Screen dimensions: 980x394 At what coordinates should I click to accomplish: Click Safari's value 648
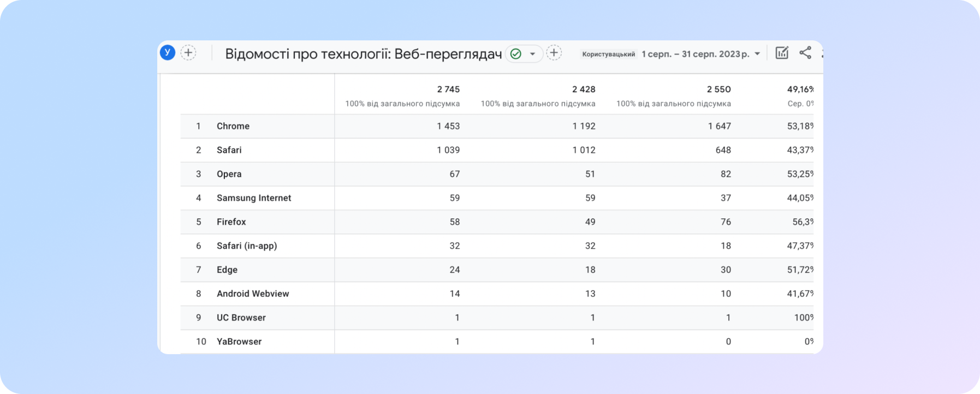click(723, 150)
